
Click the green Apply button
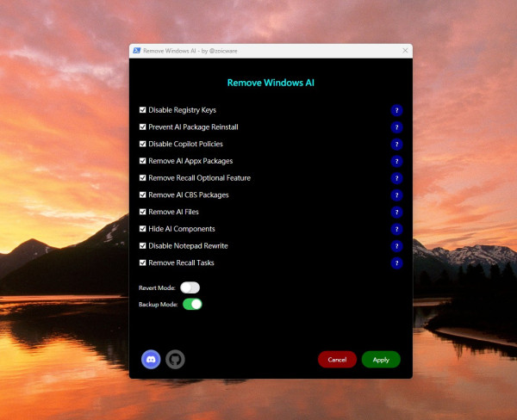(381, 360)
